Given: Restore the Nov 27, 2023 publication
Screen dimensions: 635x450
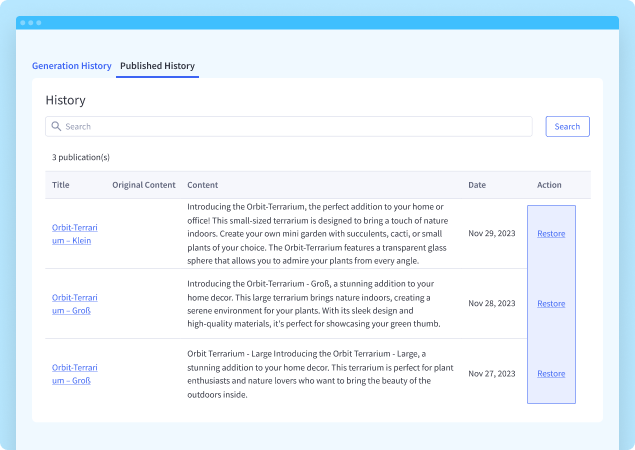Looking at the screenshot, I should [x=551, y=373].
